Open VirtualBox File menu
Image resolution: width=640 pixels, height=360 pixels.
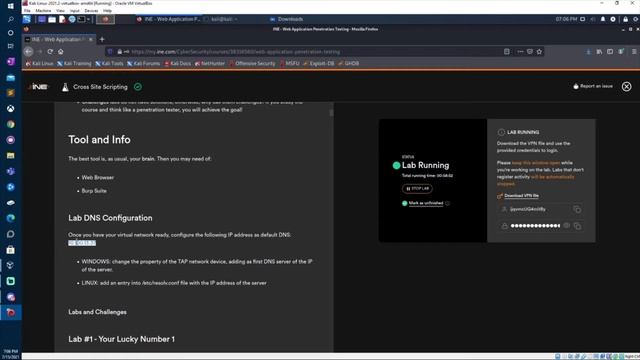[27, 11]
